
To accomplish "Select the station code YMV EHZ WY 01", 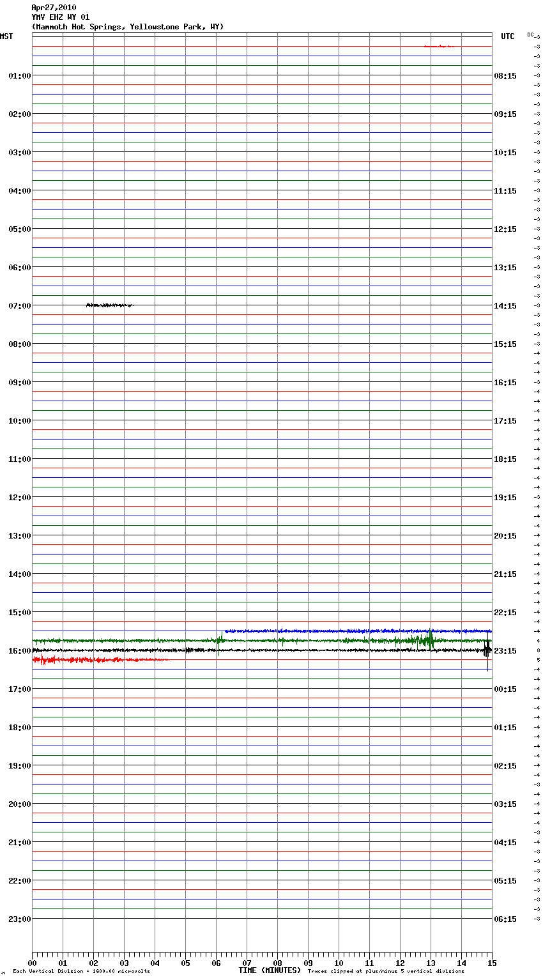I will tap(61, 17).
